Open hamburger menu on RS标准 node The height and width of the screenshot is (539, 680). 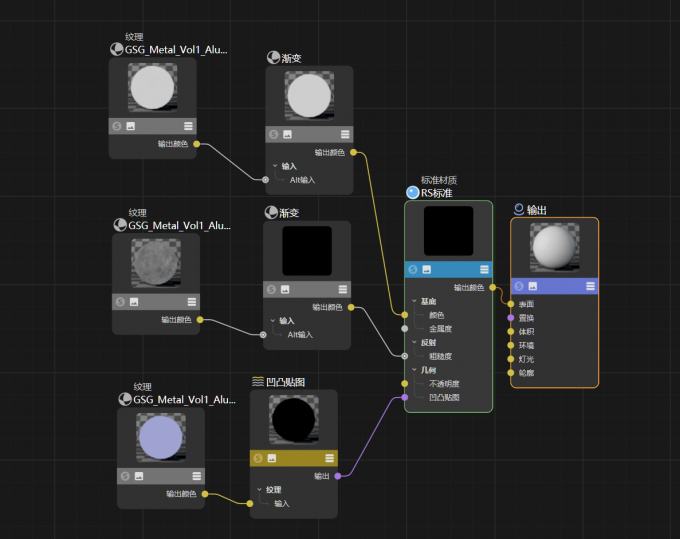(x=484, y=269)
